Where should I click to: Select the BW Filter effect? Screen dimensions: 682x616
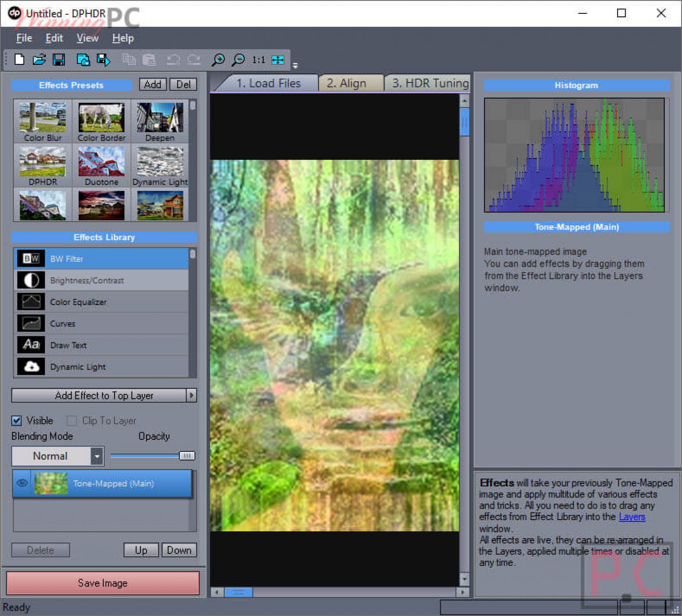pyautogui.click(x=102, y=259)
